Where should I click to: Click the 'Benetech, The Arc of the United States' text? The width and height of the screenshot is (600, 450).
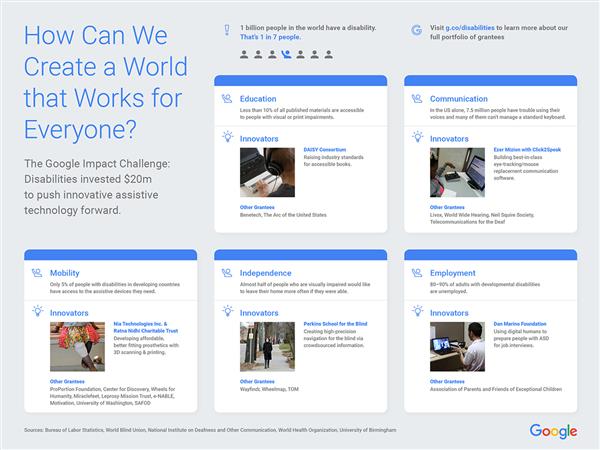click(x=283, y=215)
